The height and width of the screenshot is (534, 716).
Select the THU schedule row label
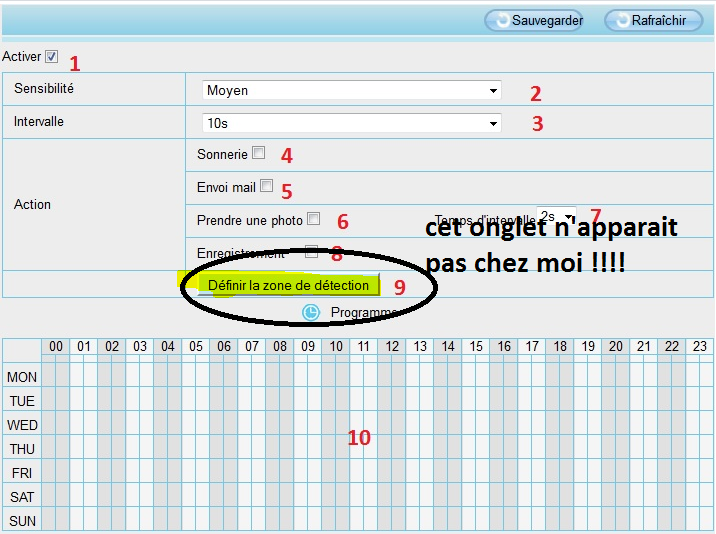click(22, 449)
